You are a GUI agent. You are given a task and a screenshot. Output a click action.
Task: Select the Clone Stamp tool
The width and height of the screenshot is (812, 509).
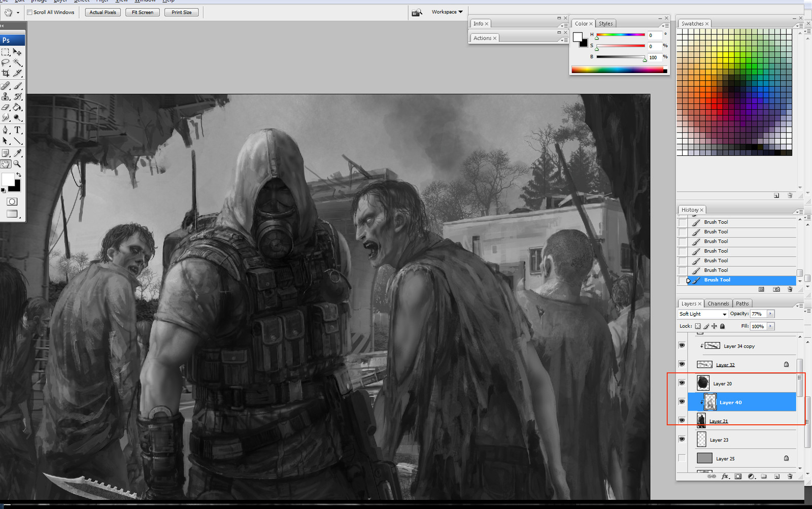(x=6, y=96)
